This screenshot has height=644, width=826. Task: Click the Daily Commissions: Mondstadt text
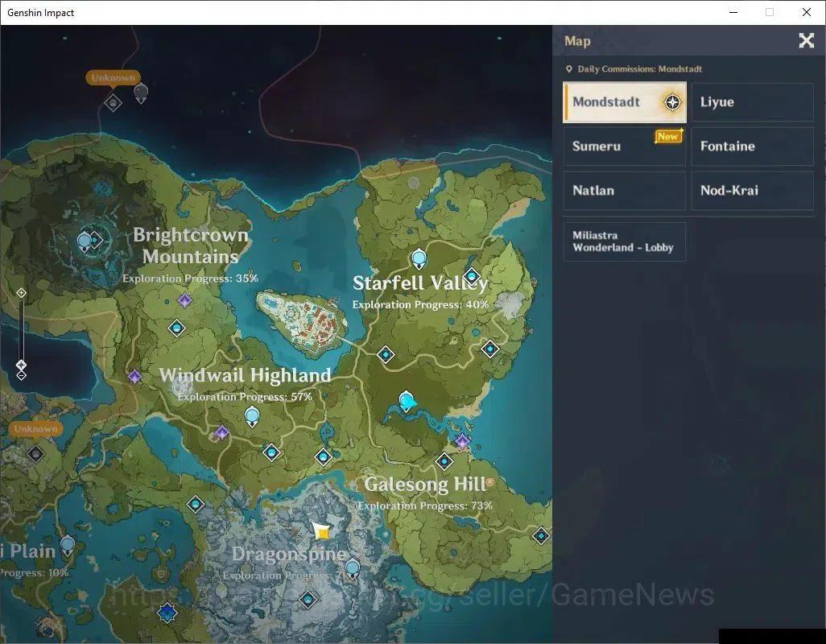coord(639,69)
